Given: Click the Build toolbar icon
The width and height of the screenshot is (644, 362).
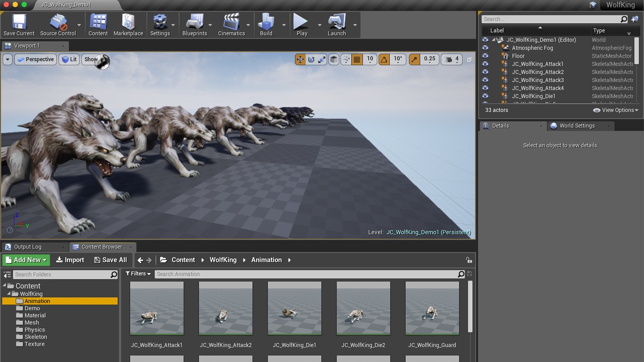Looking at the screenshot, I should 266,25.
